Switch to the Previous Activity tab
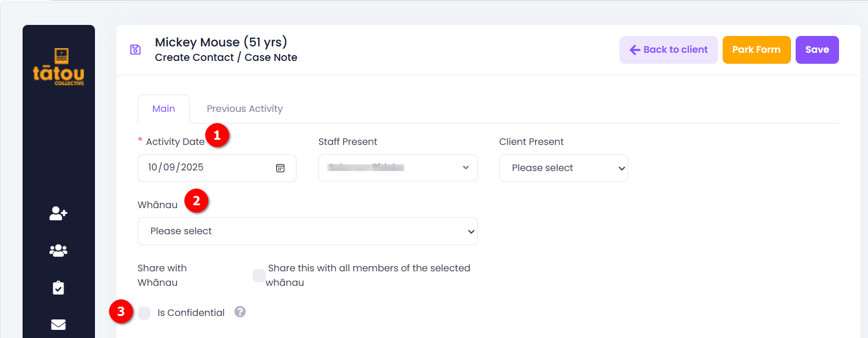This screenshot has width=868, height=338. (244, 108)
